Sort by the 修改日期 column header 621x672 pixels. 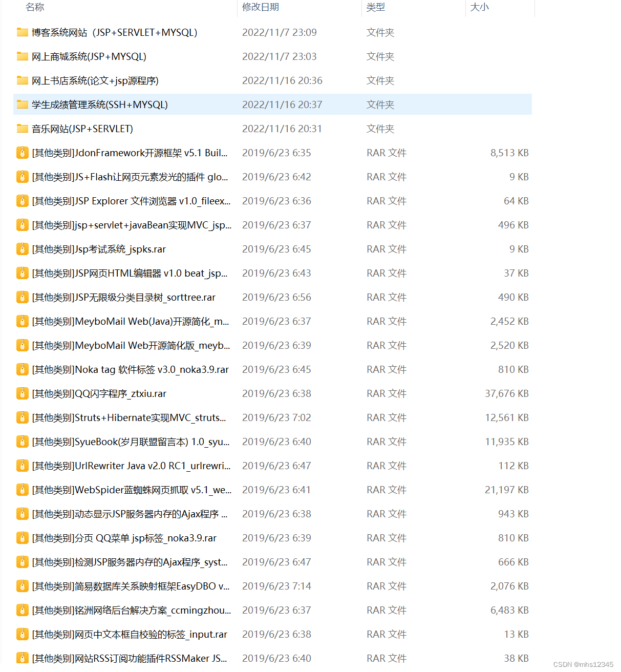click(x=261, y=7)
